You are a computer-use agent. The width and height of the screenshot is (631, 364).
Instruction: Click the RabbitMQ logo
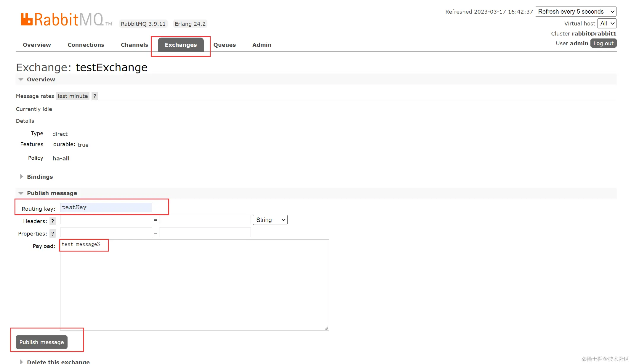[62, 20]
